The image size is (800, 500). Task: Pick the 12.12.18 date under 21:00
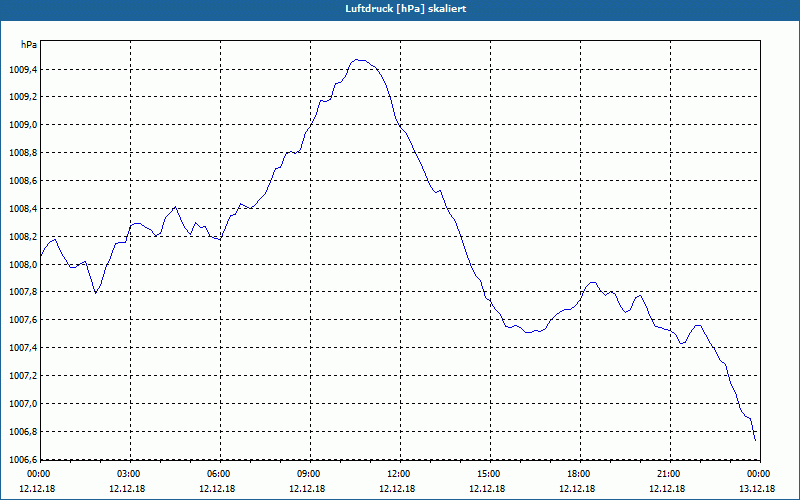(666, 489)
